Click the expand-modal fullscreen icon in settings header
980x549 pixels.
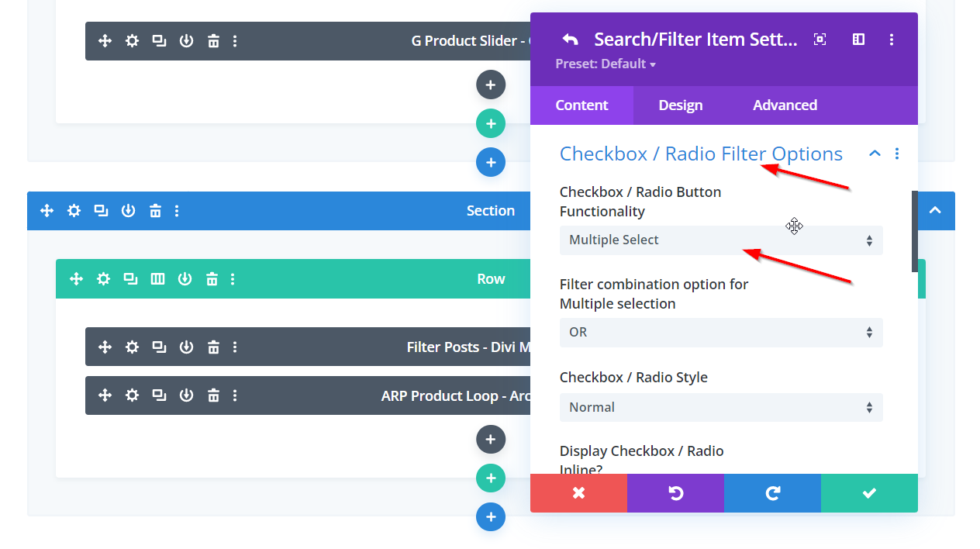coord(820,40)
